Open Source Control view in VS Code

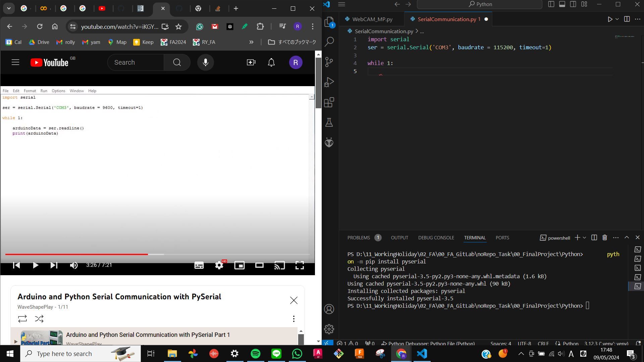pos(329,62)
